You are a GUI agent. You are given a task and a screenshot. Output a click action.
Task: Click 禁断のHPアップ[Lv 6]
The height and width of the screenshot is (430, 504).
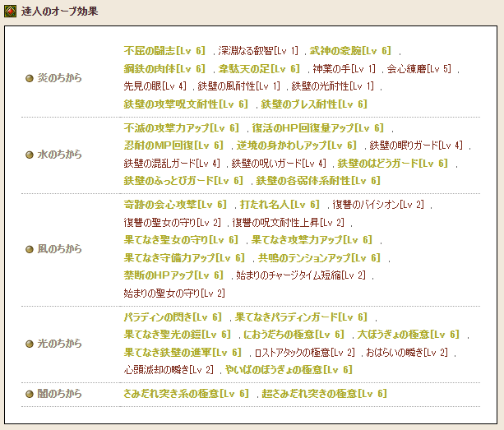[173, 275]
